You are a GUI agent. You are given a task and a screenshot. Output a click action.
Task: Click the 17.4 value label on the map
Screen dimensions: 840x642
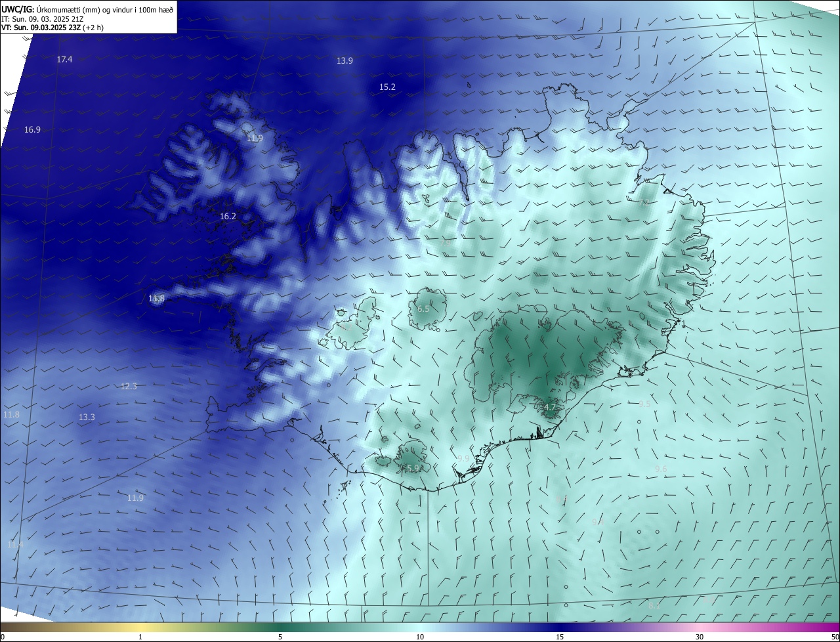[x=64, y=60]
